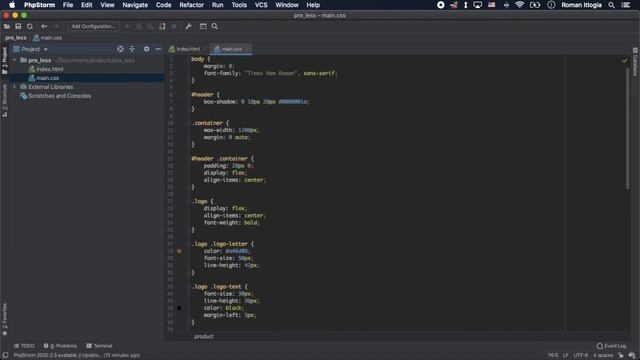Toggle the Event Log tool window

click(611, 346)
